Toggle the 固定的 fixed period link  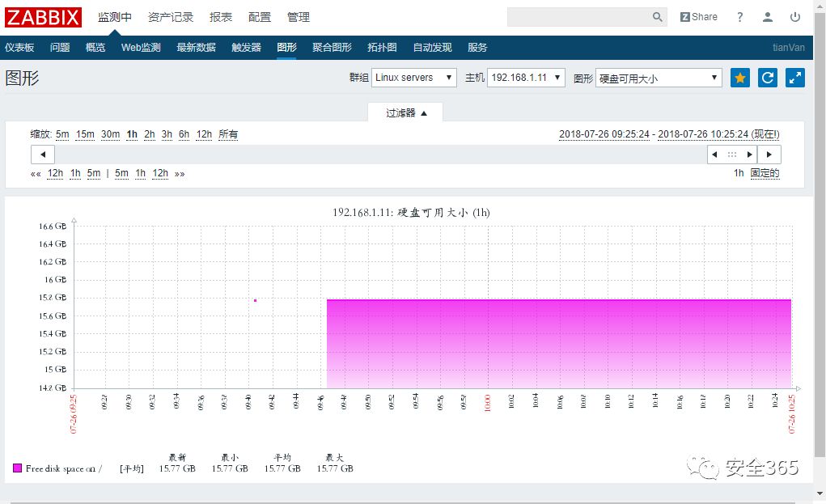(x=765, y=173)
